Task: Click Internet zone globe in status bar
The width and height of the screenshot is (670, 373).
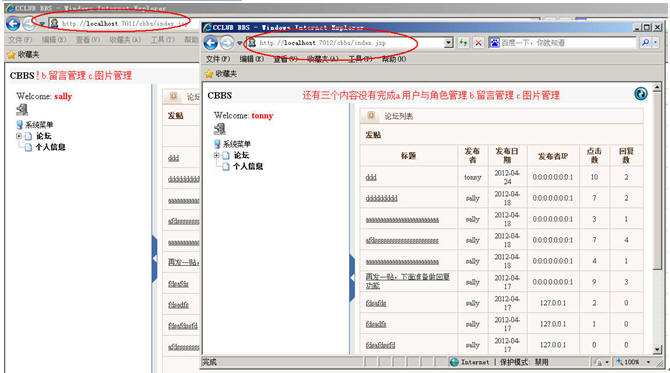Action: tap(454, 362)
